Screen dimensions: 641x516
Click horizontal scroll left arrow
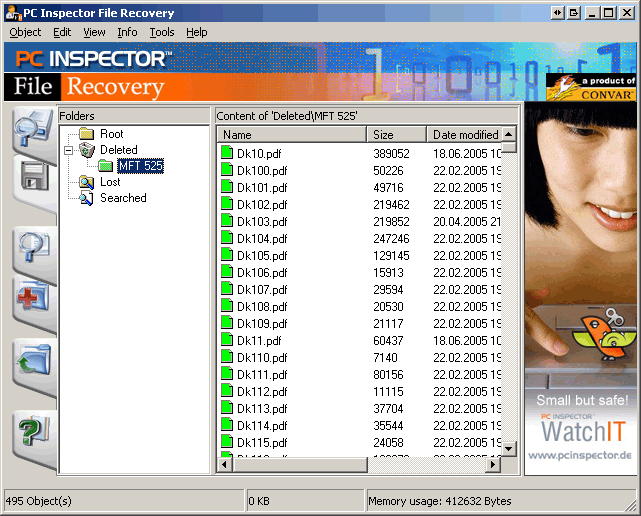tap(224, 464)
